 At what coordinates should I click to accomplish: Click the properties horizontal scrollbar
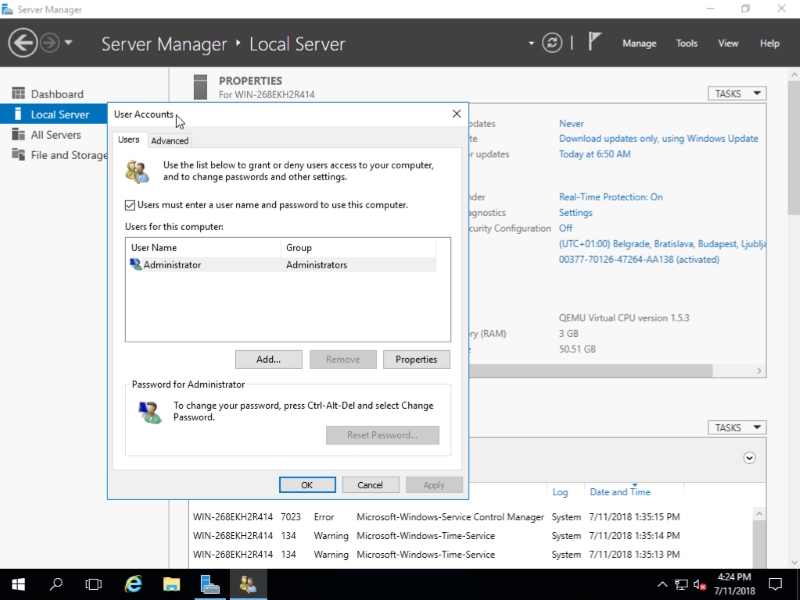pyautogui.click(x=590, y=371)
